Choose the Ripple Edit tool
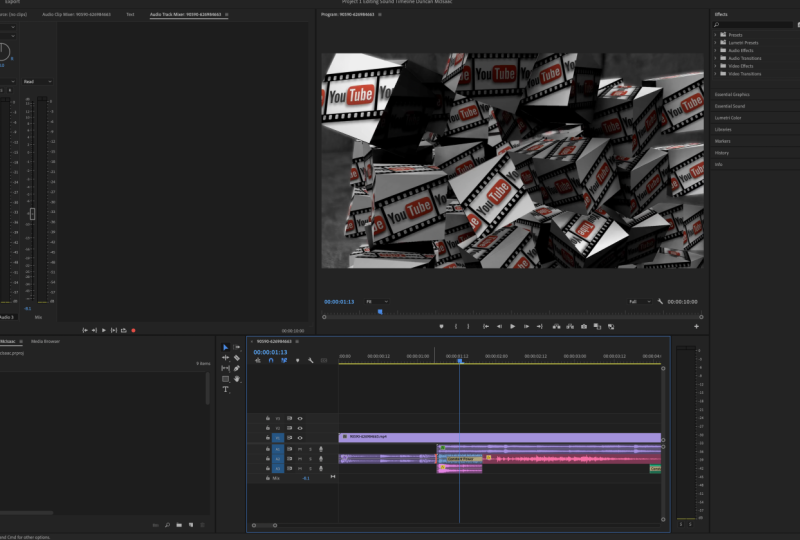 (226, 358)
